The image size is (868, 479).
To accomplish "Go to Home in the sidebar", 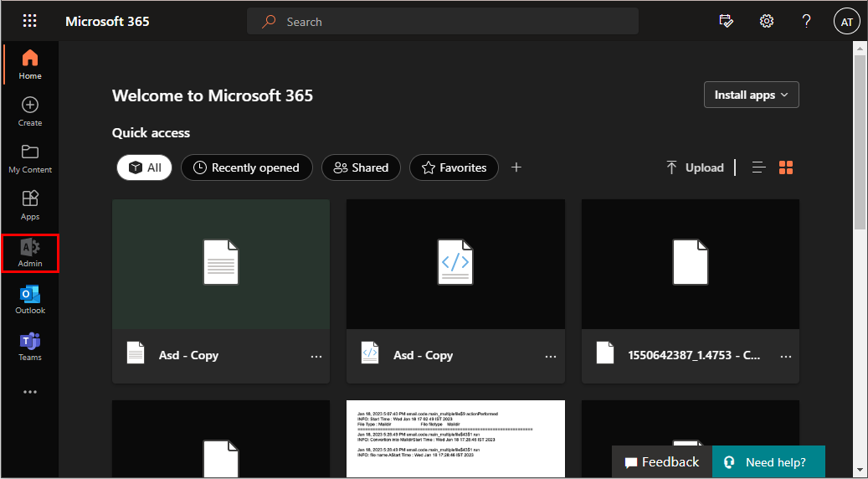I will pyautogui.click(x=30, y=64).
